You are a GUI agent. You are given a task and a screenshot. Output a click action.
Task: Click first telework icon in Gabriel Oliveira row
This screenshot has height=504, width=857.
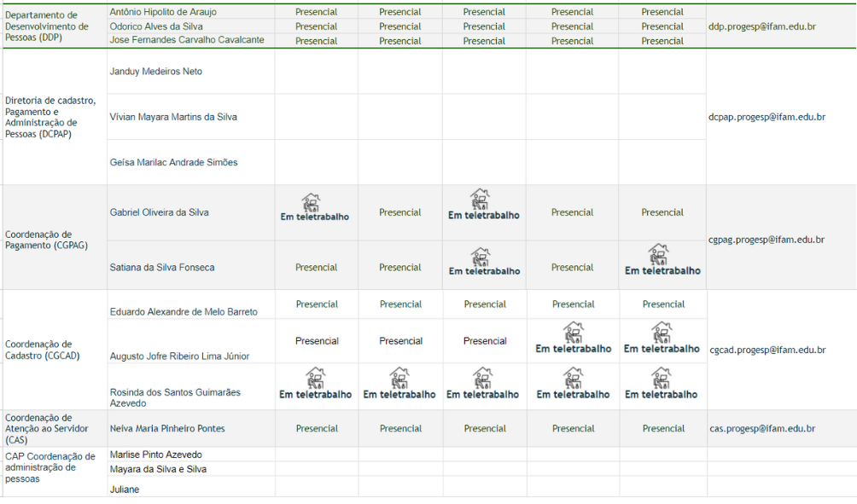coord(311,203)
